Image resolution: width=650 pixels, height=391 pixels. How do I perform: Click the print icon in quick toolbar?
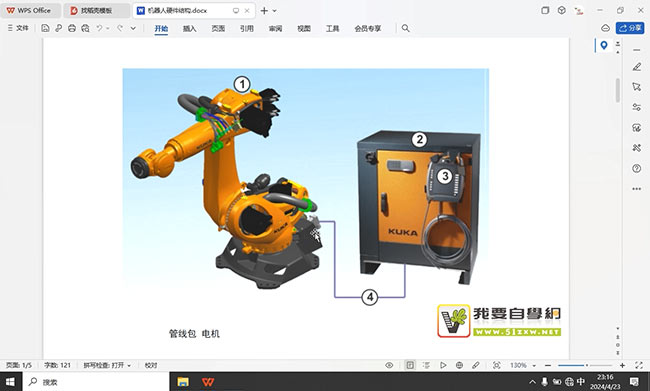point(72,28)
